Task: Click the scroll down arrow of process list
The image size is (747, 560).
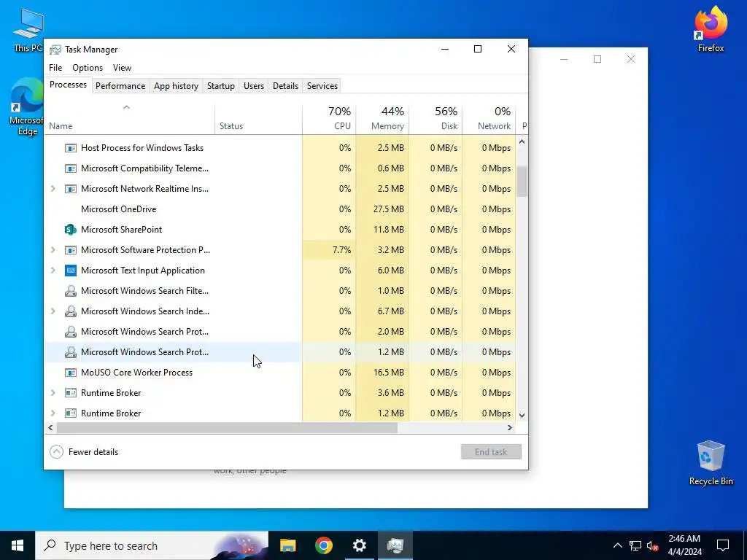Action: [x=522, y=415]
